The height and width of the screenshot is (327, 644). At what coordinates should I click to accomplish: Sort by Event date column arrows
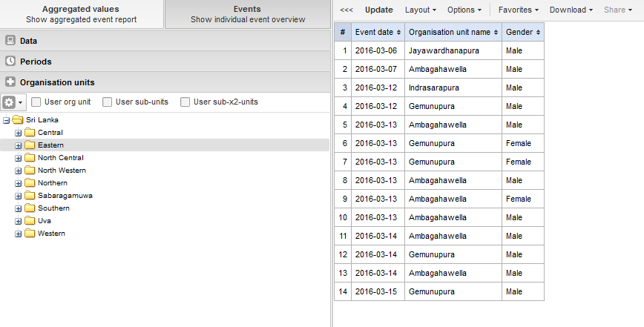(400, 33)
